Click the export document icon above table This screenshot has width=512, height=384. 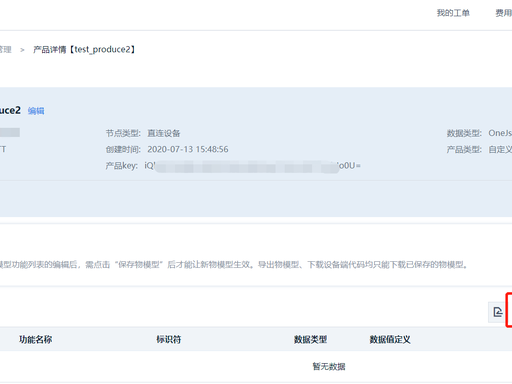pos(497,312)
